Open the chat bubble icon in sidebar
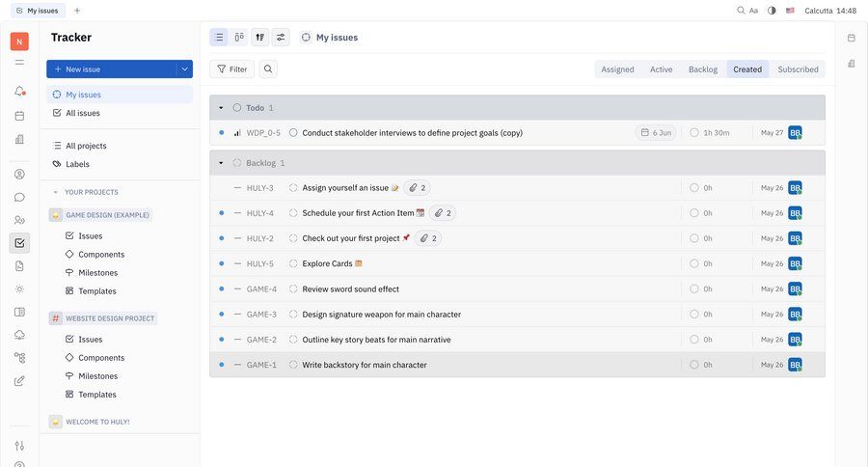This screenshot has width=868, height=467. tap(19, 197)
